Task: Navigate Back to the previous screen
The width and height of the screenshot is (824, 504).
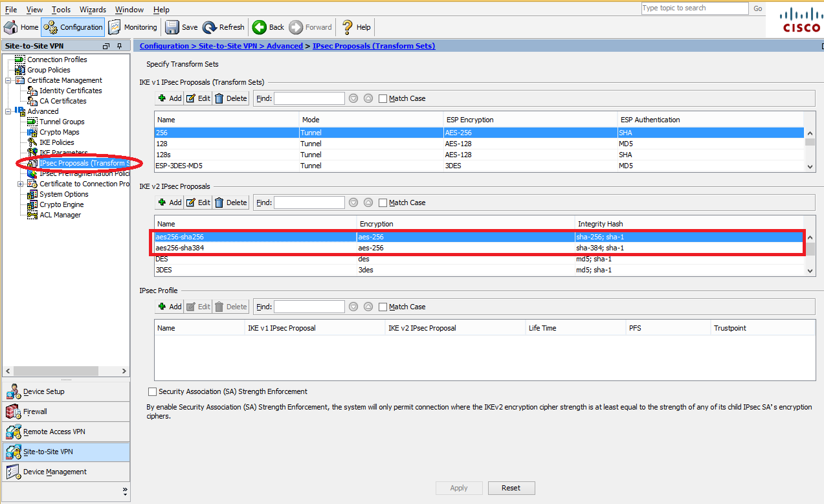Action: (267, 27)
